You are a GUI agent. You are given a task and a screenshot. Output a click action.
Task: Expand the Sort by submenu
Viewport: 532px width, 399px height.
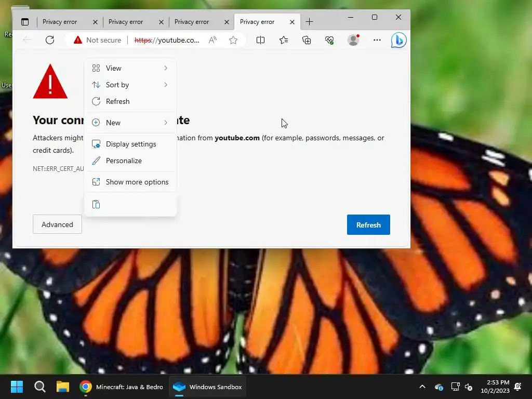130,85
